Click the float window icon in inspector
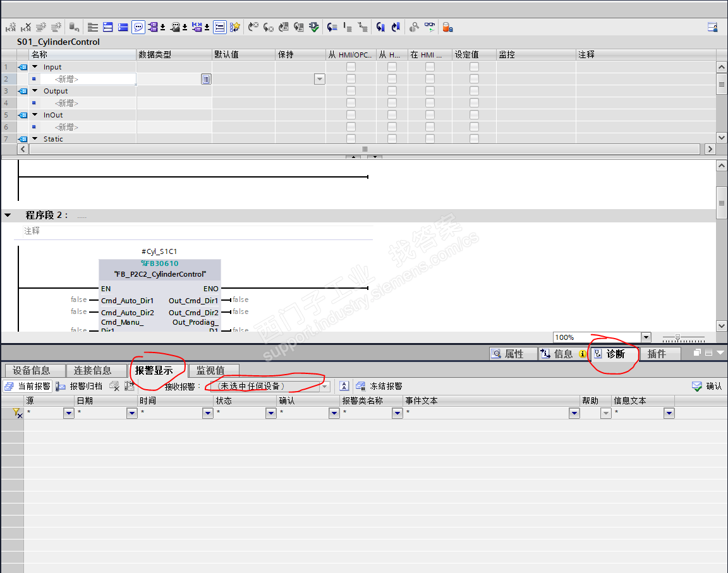The height and width of the screenshot is (573, 728). click(x=697, y=353)
